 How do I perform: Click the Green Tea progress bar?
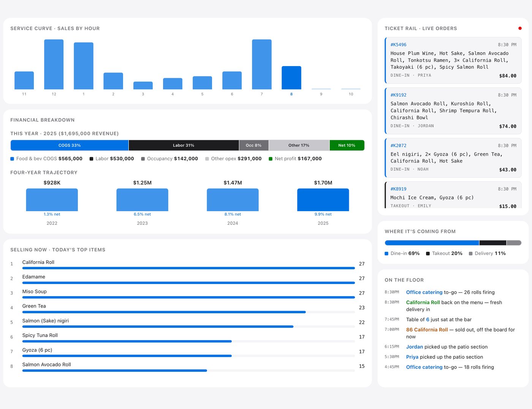coord(188,312)
